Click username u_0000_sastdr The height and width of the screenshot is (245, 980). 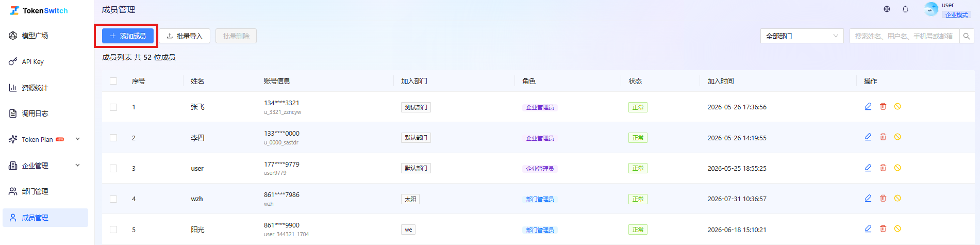(281, 142)
